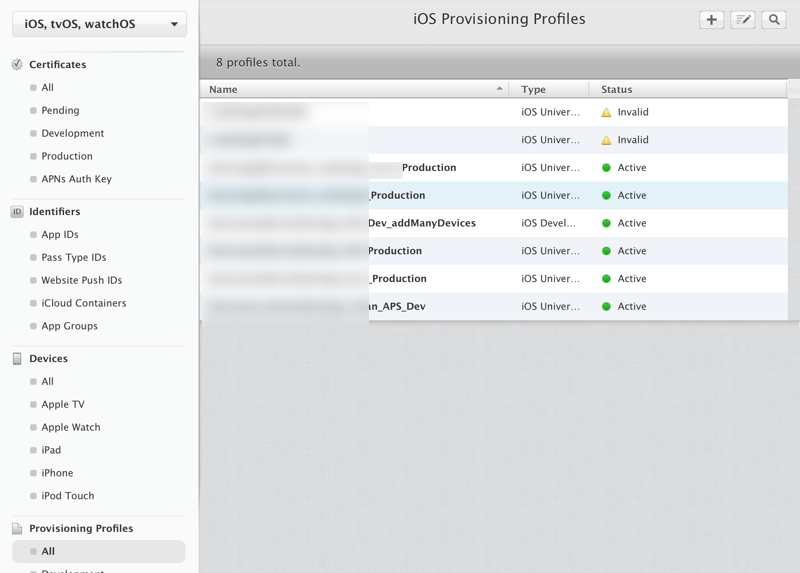Image resolution: width=800 pixels, height=573 pixels.
Task: Open APNs Auth Key section
Action: 76,179
